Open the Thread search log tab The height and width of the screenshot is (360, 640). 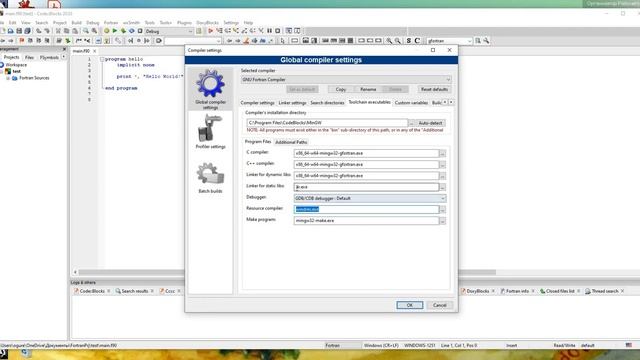point(604,291)
